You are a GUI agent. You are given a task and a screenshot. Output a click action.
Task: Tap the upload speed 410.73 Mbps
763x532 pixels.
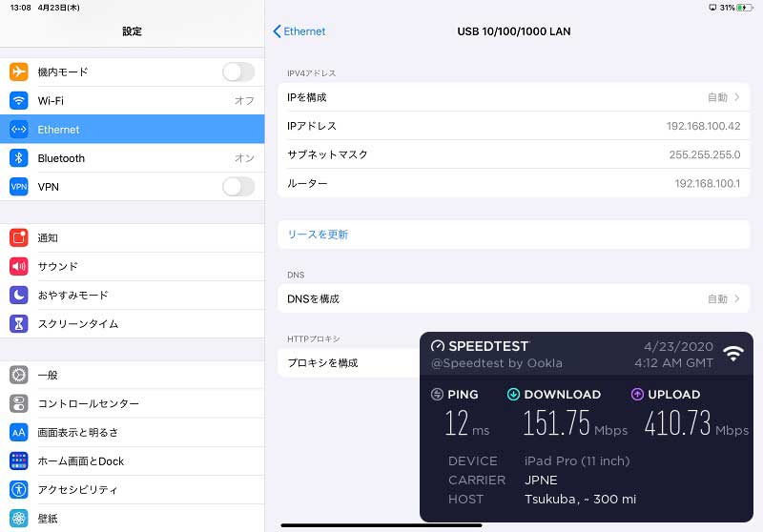[x=696, y=423]
